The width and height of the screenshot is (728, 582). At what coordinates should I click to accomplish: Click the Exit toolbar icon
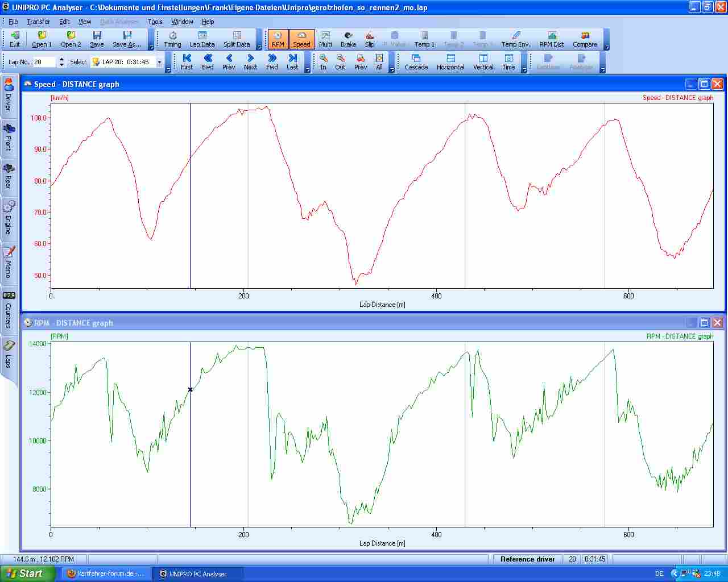[x=15, y=39]
